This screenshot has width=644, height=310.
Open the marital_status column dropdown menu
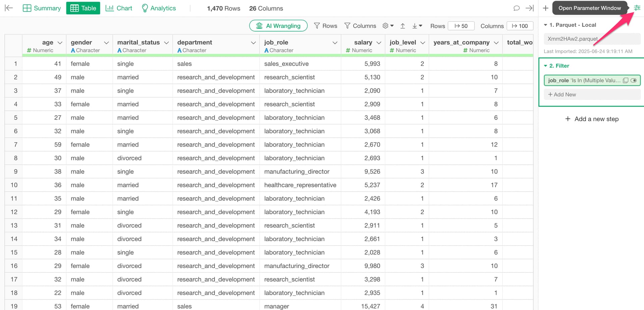(x=166, y=43)
